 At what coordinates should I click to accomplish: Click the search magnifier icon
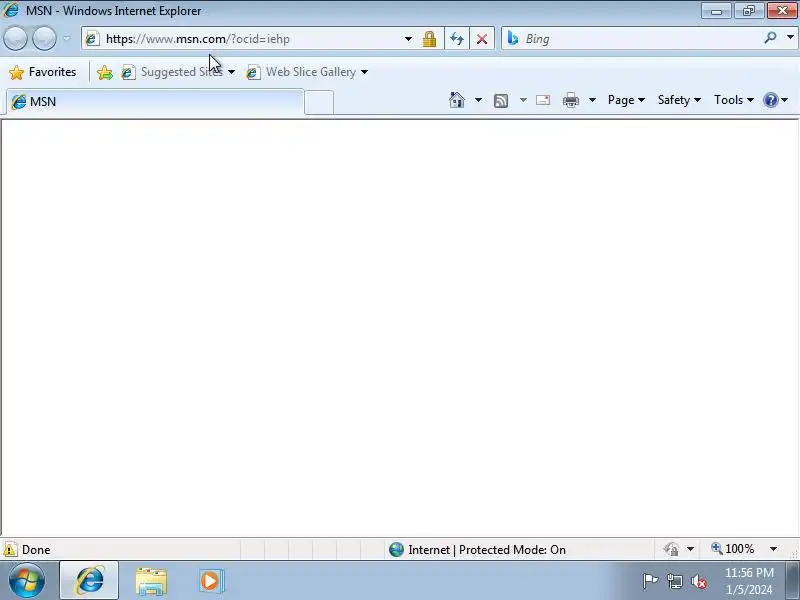(770, 38)
